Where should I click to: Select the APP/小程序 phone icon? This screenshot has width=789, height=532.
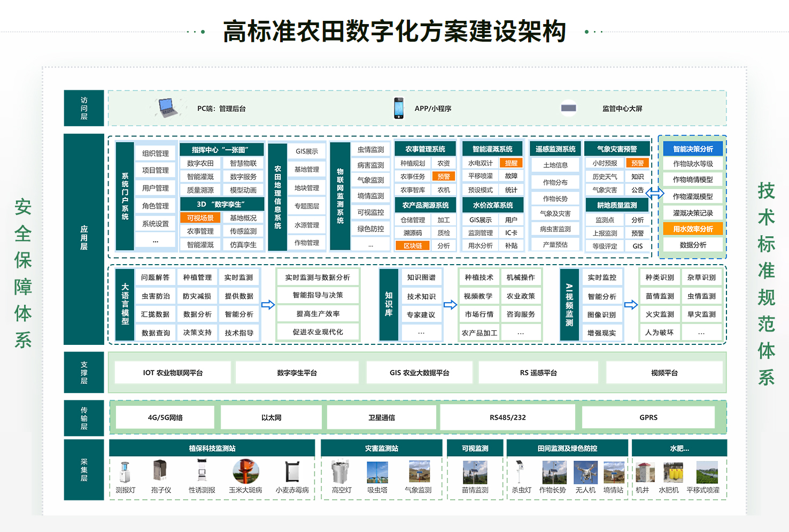click(399, 107)
